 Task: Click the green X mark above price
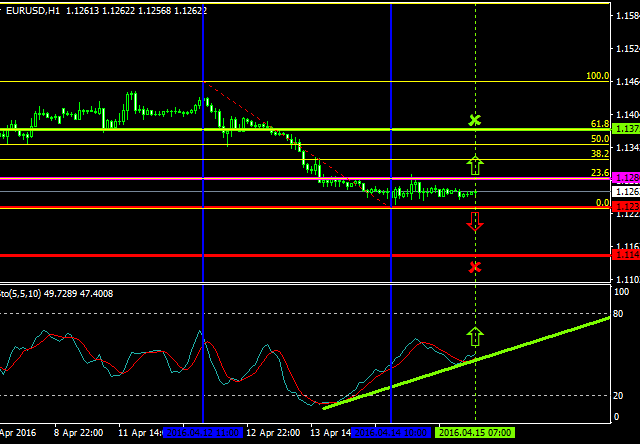click(x=475, y=121)
